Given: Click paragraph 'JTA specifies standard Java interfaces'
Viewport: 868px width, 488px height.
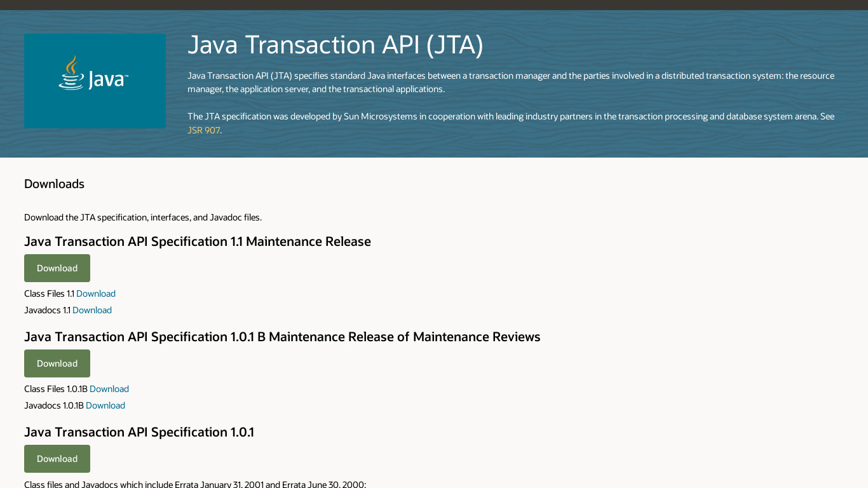Looking at the screenshot, I should [x=511, y=82].
